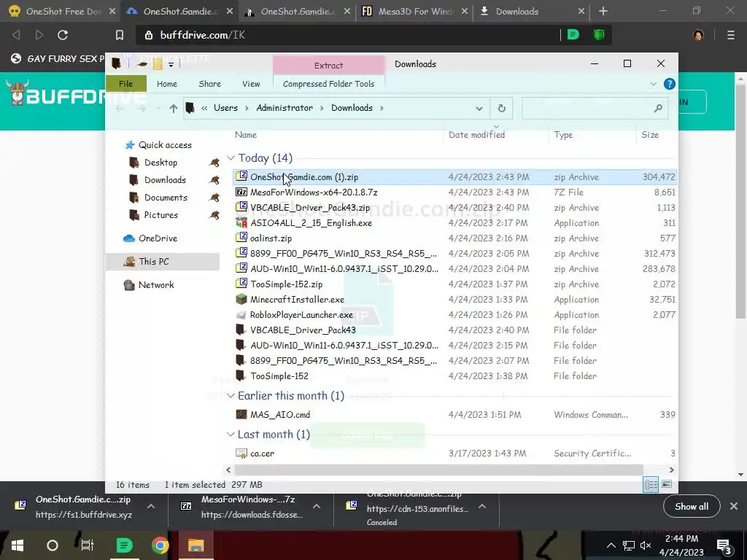Click the search magnifier in Explorer
The image size is (747, 560).
(x=658, y=108)
